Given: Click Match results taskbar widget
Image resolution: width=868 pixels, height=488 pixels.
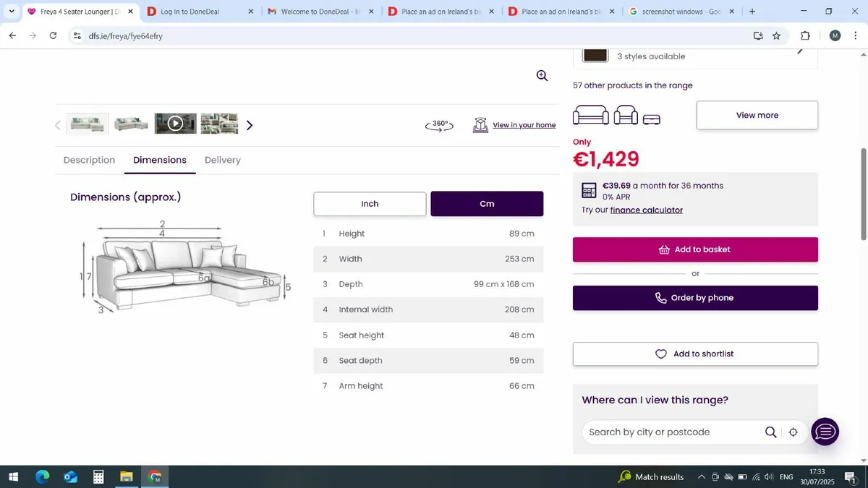Looking at the screenshot, I should 651,476.
